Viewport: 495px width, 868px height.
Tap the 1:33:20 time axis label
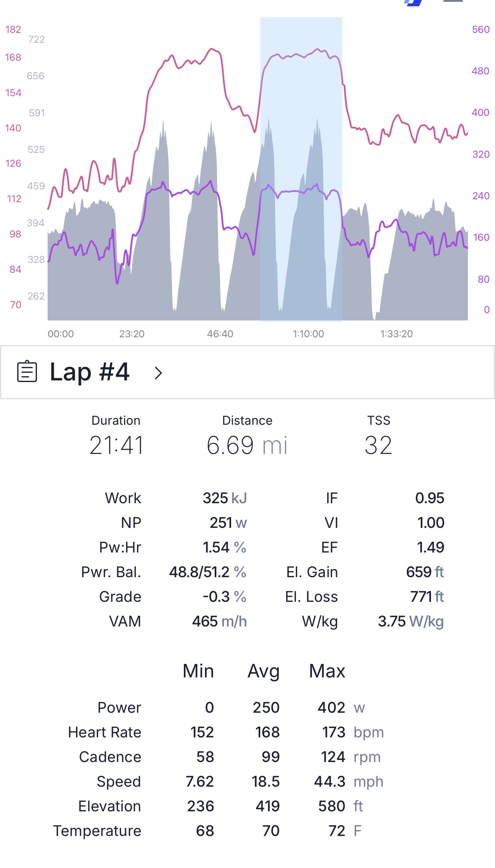[396, 334]
